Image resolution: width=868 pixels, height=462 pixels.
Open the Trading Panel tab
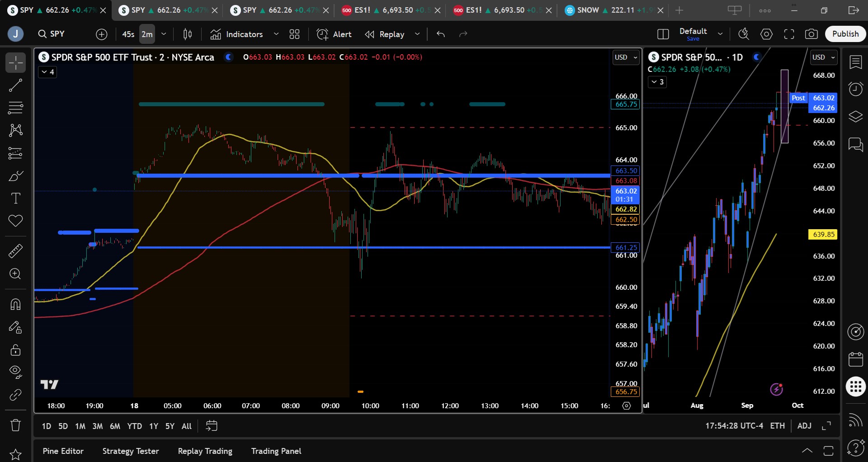276,451
